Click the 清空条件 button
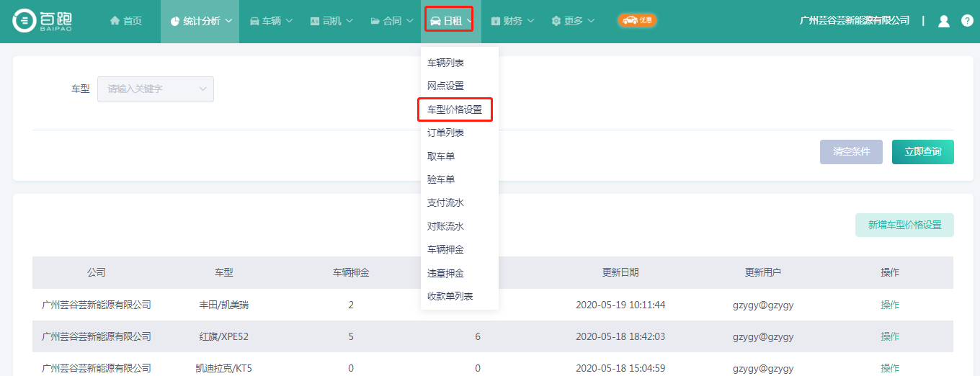Image resolution: width=980 pixels, height=376 pixels. pyautogui.click(x=851, y=152)
